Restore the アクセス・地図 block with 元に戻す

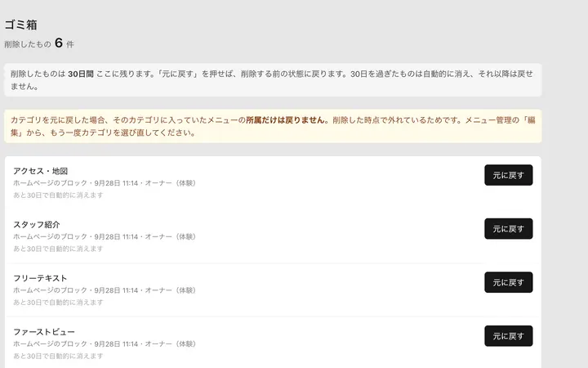click(x=508, y=175)
